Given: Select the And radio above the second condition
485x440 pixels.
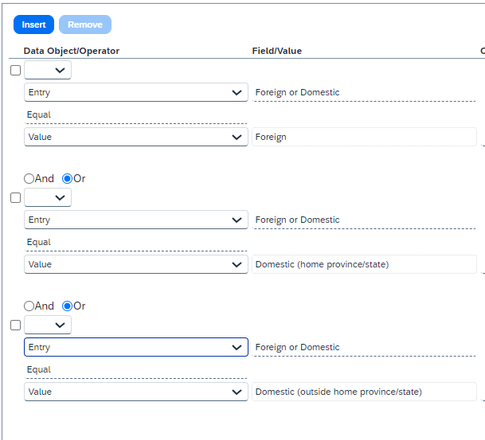Looking at the screenshot, I should click(29, 179).
